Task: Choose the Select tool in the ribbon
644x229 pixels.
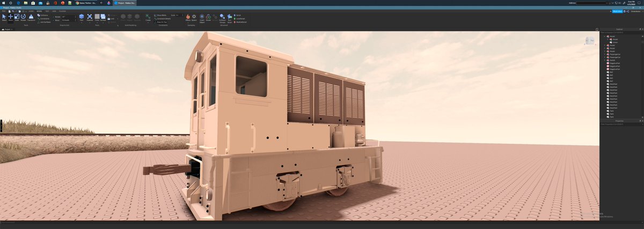Action: (x=4, y=18)
